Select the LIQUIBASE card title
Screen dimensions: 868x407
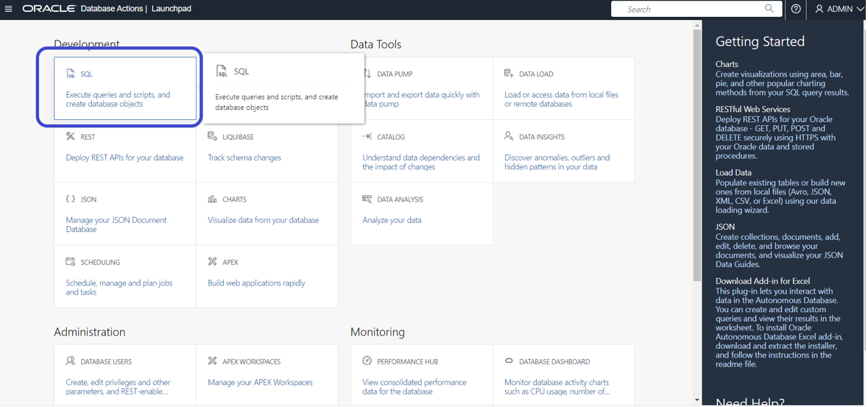click(238, 137)
